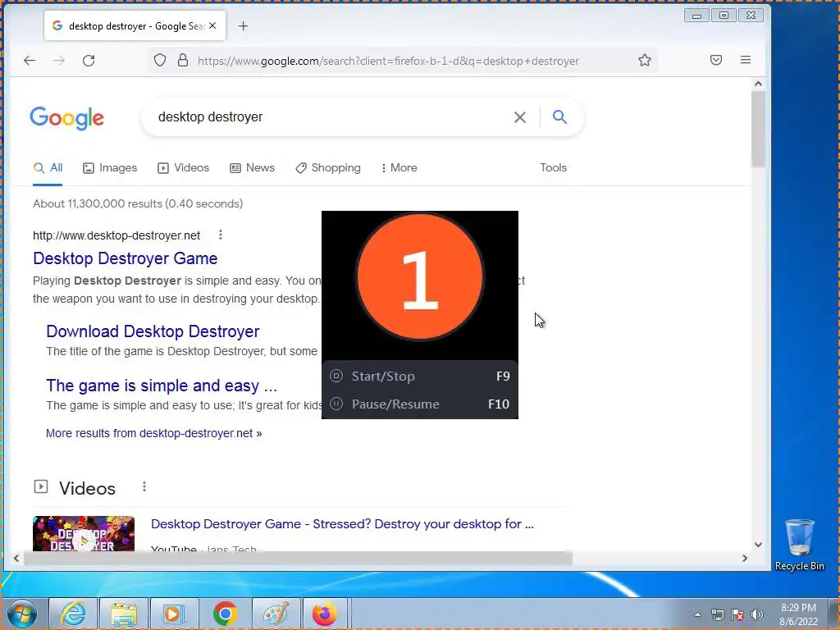Switch to the Videos search tab
The image size is (840, 630).
click(183, 167)
